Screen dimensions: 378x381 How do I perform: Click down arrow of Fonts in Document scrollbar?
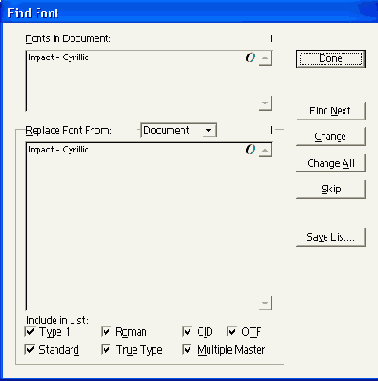click(265, 103)
